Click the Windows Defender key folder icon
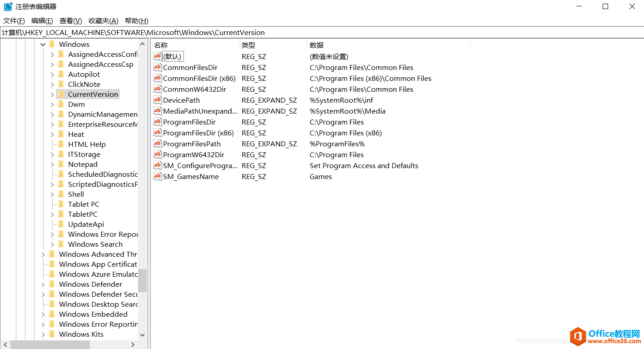This screenshot has height=349, width=644. (x=52, y=284)
